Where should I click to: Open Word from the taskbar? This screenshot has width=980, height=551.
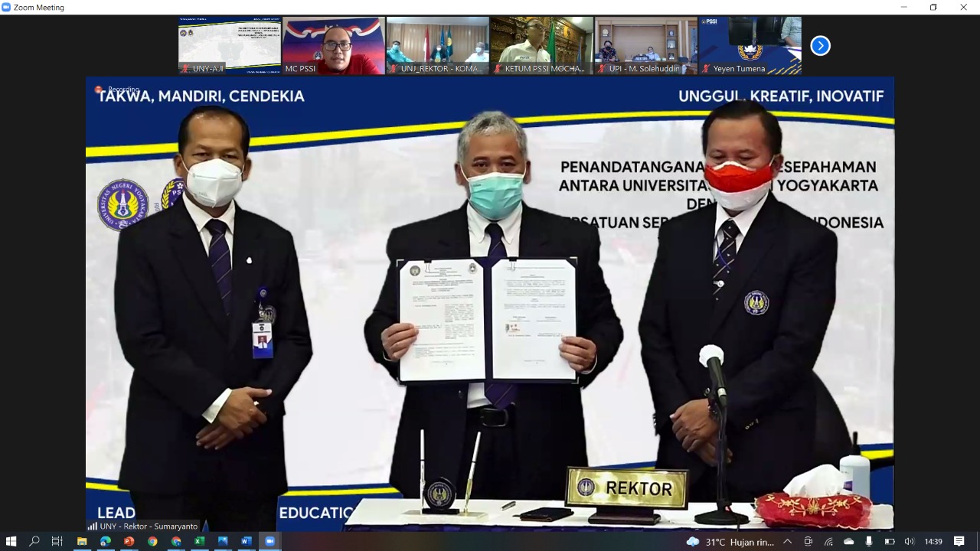[246, 541]
